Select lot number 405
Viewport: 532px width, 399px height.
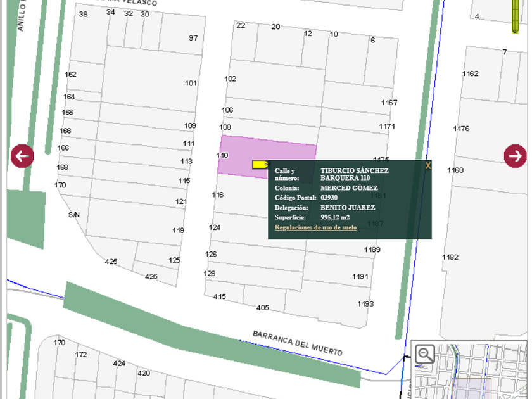(262, 308)
